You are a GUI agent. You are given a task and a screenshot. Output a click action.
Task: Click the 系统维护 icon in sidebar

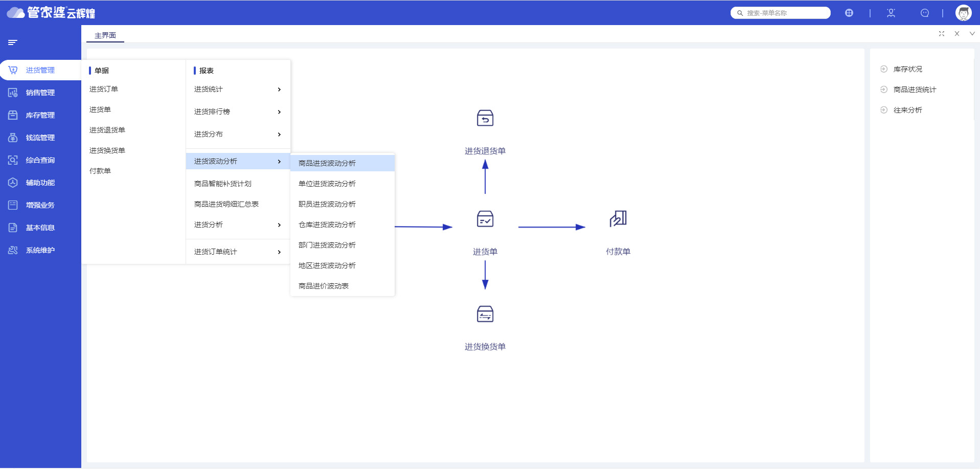pyautogui.click(x=13, y=250)
